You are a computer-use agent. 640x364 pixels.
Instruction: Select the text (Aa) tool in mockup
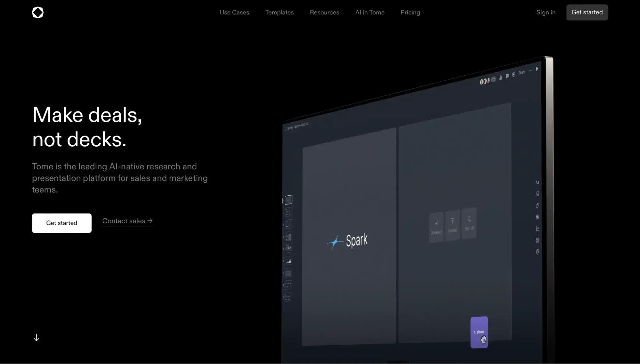tap(537, 182)
